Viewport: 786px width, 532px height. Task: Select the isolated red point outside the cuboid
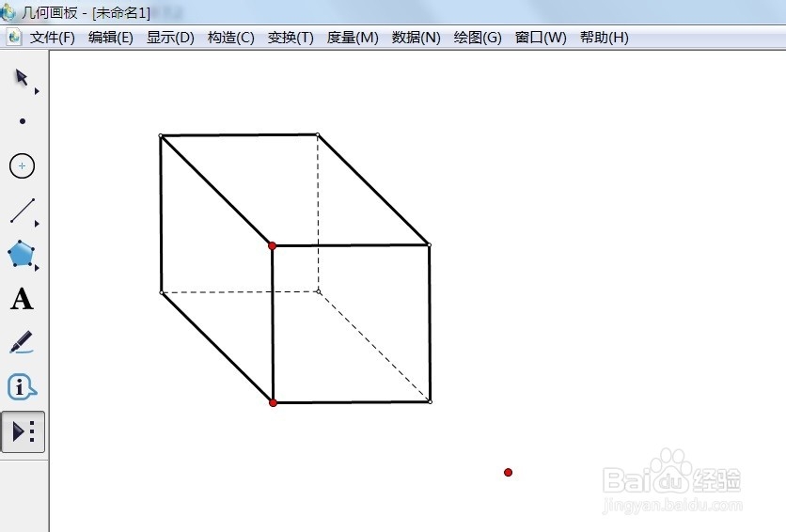pos(509,473)
